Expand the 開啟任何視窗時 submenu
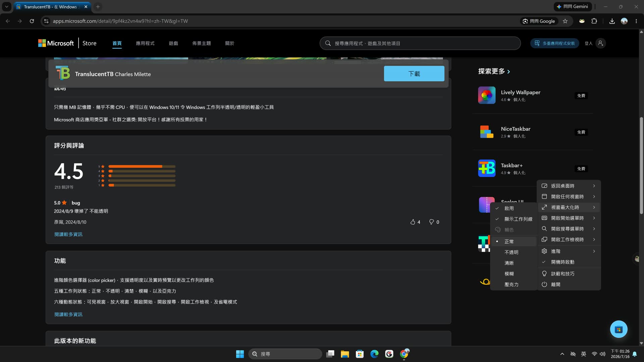 (x=569, y=196)
